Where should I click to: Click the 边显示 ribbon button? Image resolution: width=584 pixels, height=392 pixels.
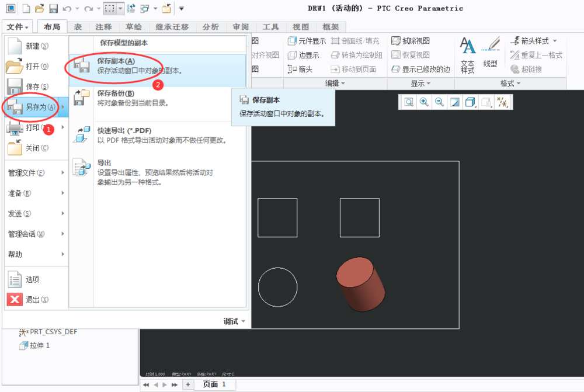[304, 55]
